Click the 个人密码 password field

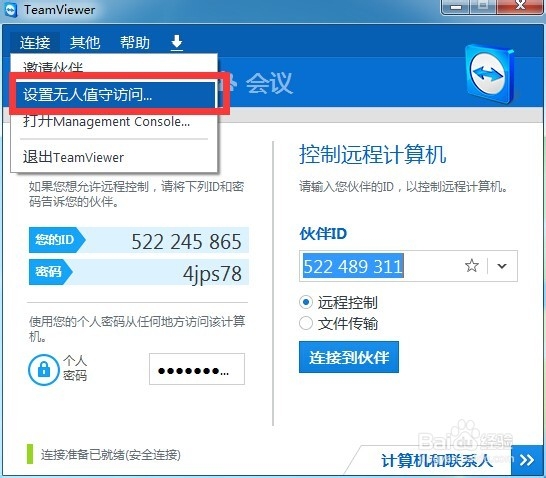197,369
